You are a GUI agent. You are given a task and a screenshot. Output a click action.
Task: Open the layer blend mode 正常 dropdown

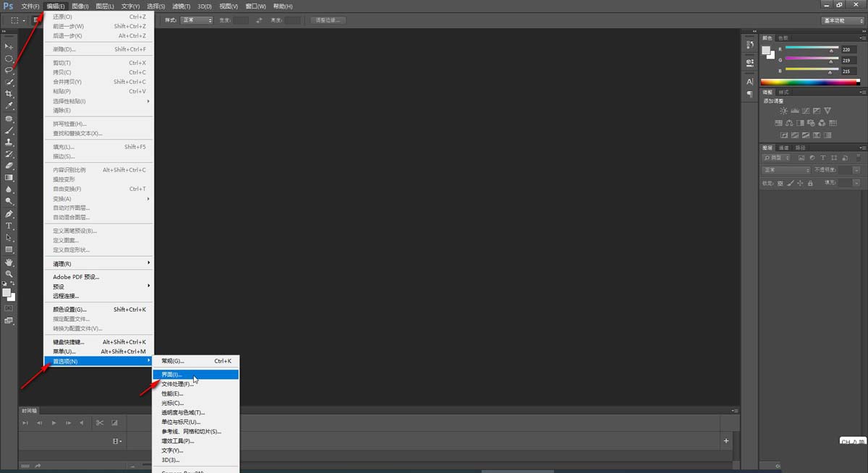coord(786,170)
